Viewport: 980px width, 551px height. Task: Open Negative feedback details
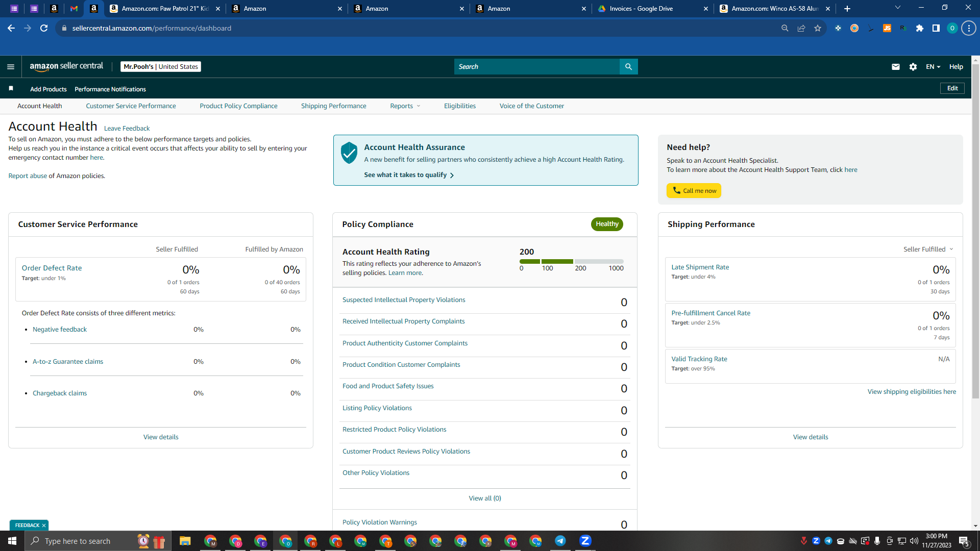click(x=60, y=330)
